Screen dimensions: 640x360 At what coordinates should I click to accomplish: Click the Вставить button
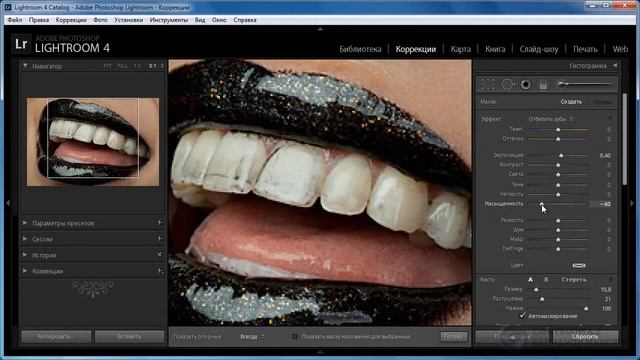[x=129, y=337]
